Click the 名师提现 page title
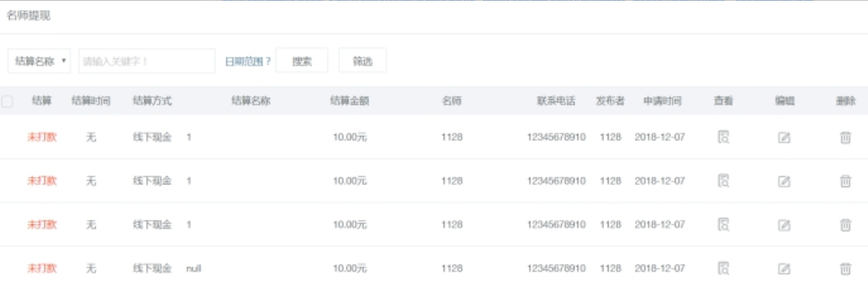 click(28, 16)
